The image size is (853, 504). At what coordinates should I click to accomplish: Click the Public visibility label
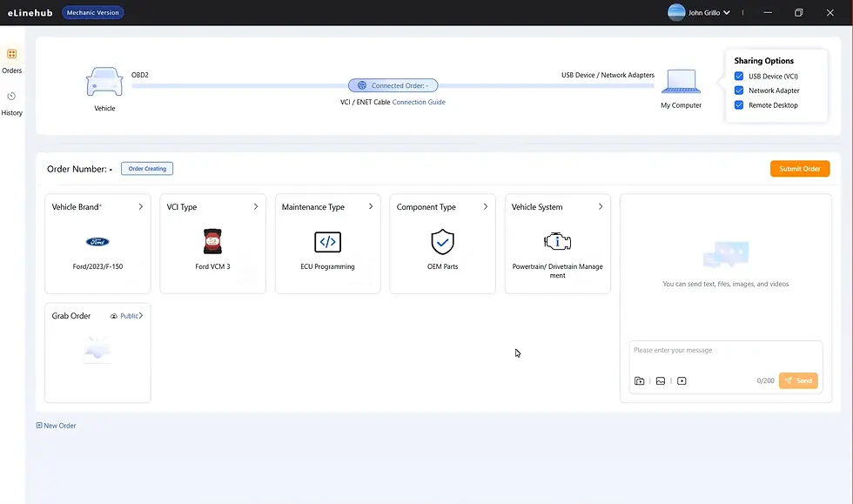pos(129,316)
